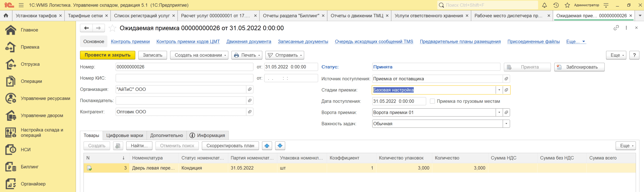The width and height of the screenshot is (644, 192).
Task: Click the Заблокировать button
Action: pyautogui.click(x=579, y=67)
